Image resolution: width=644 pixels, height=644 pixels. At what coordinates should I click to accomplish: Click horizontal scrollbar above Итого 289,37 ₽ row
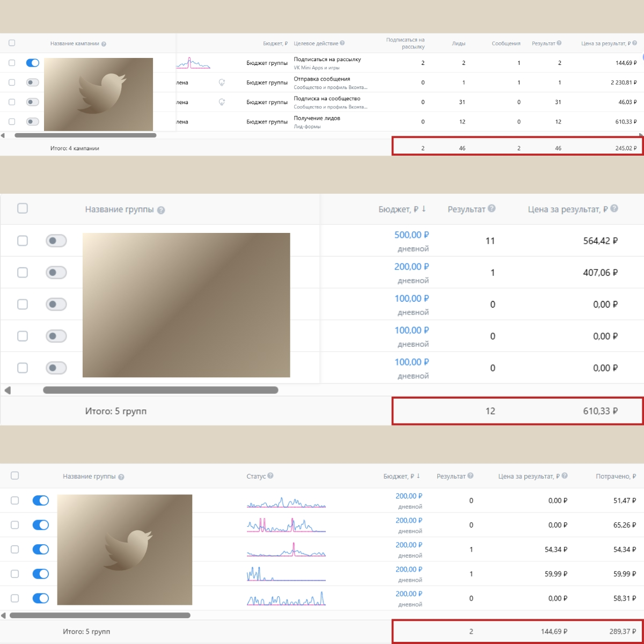pyautogui.click(x=100, y=616)
